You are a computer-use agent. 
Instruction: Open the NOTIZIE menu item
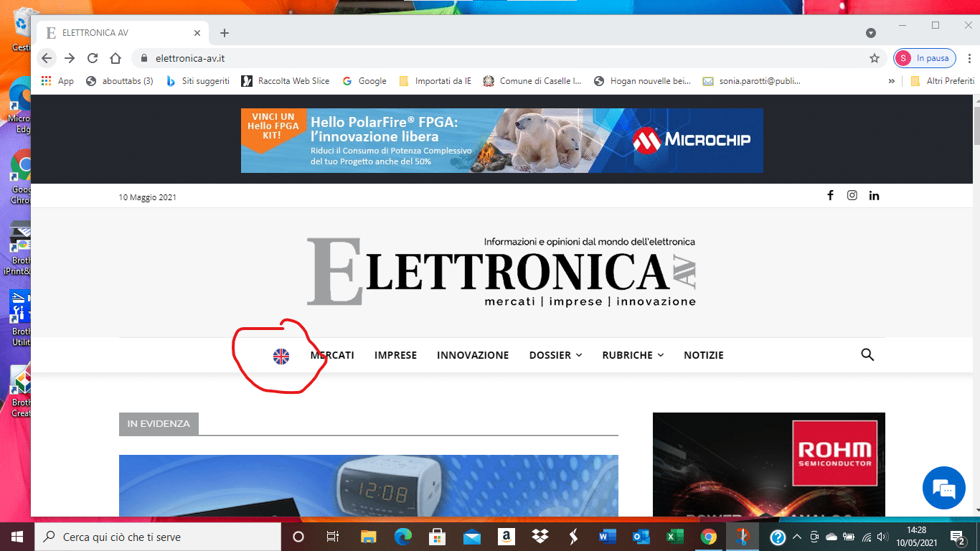[704, 355]
